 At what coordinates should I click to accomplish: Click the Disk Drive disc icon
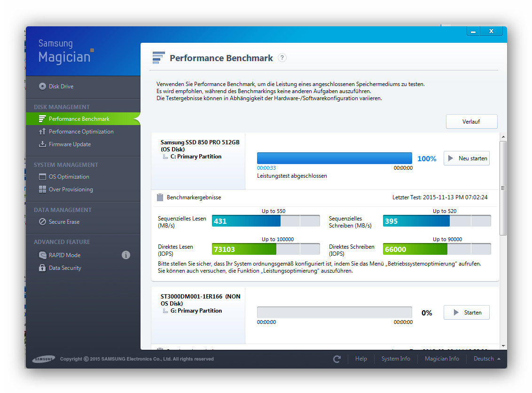(x=42, y=86)
